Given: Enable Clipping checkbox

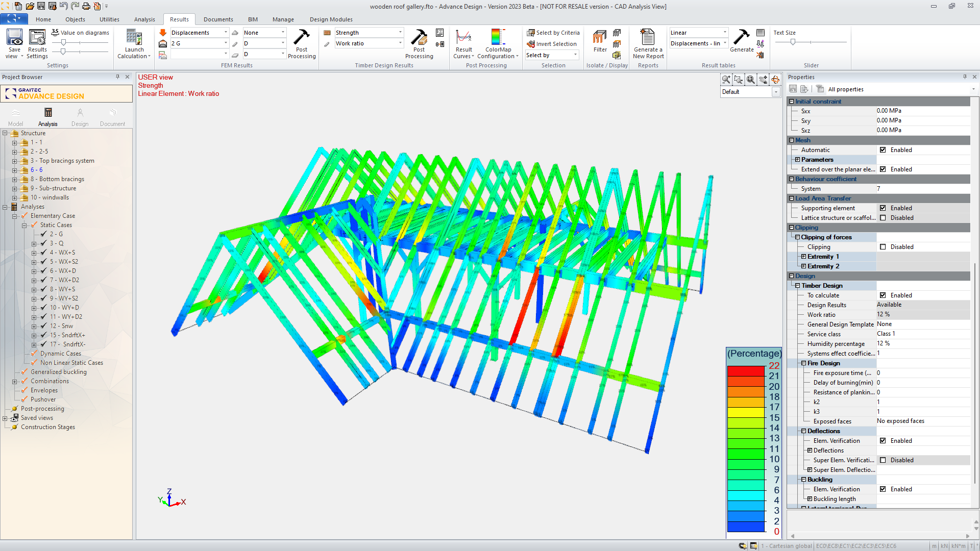Looking at the screenshot, I should tap(883, 247).
